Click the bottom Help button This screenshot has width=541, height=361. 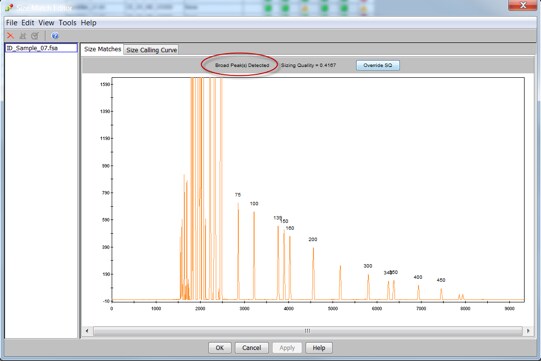click(x=319, y=348)
